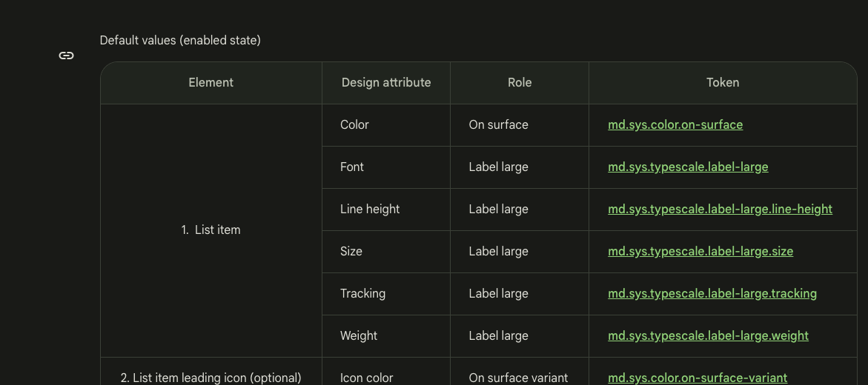
Task: Open md.sys.color.on-surface-variant token link
Action: point(697,378)
